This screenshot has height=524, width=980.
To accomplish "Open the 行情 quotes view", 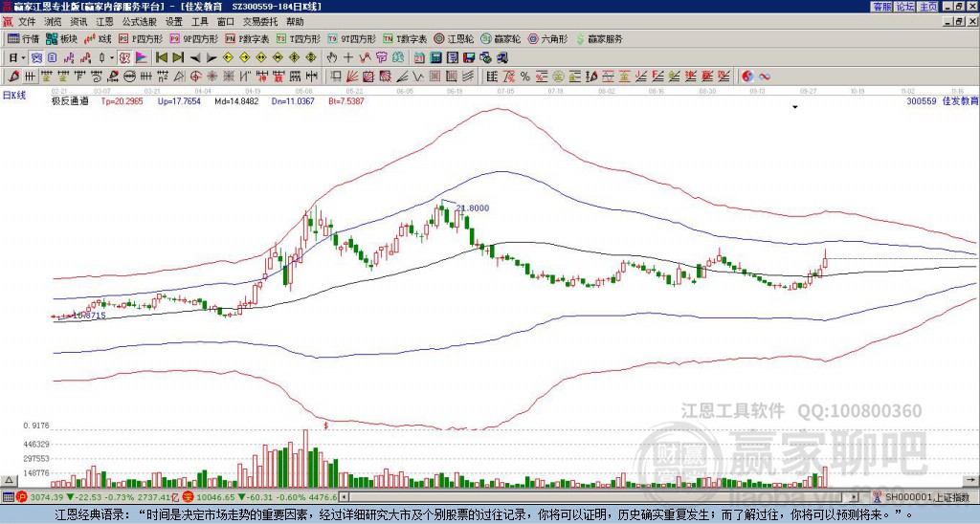I will [x=23, y=38].
